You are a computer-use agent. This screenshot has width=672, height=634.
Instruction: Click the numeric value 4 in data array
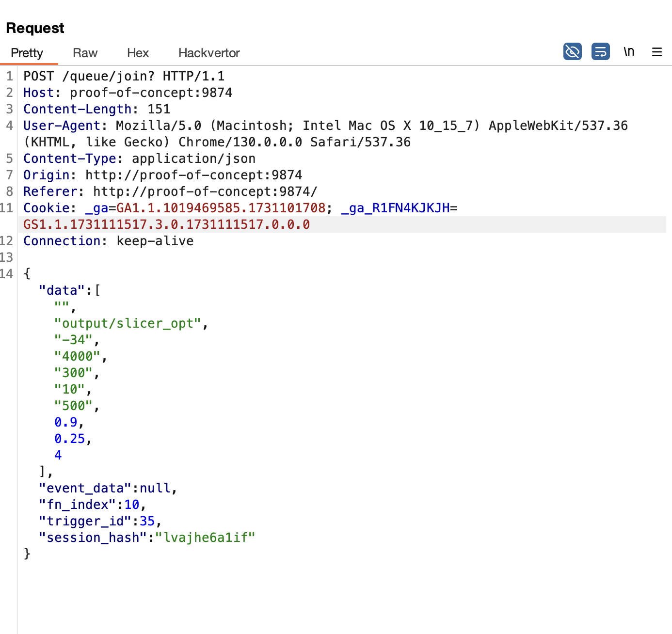(58, 455)
